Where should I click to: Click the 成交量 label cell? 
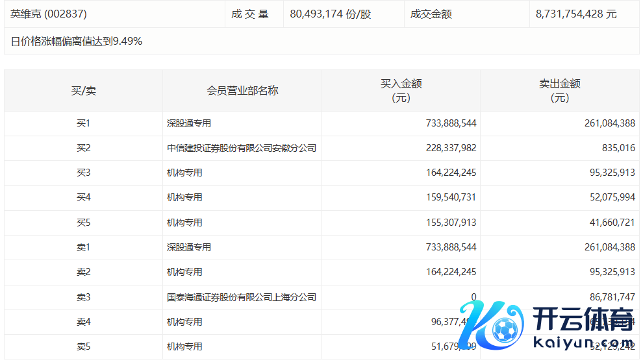(x=250, y=14)
